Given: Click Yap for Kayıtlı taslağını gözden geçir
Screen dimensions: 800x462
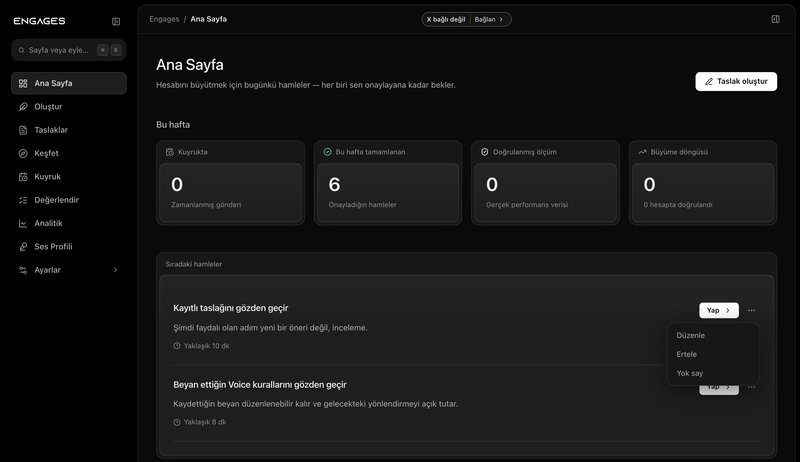Looking at the screenshot, I should 718,310.
